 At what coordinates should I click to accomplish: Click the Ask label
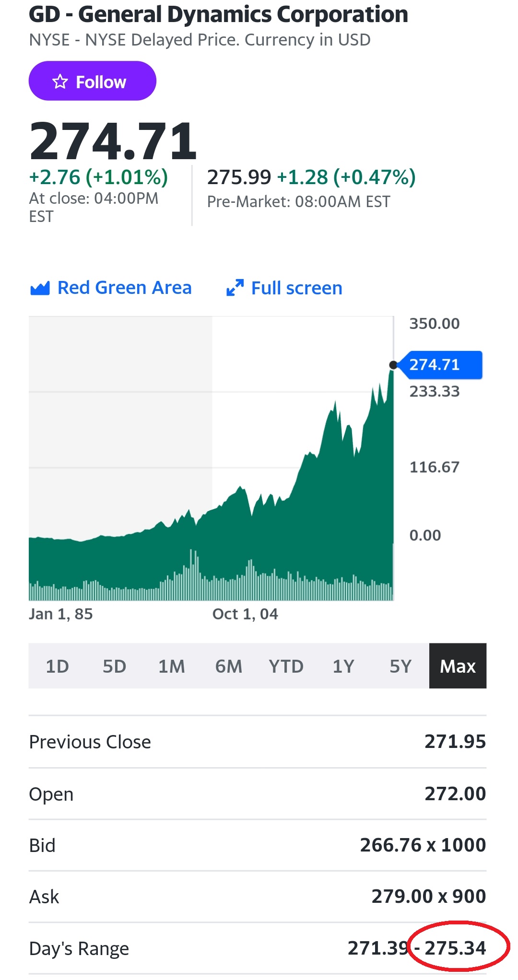coord(44,897)
